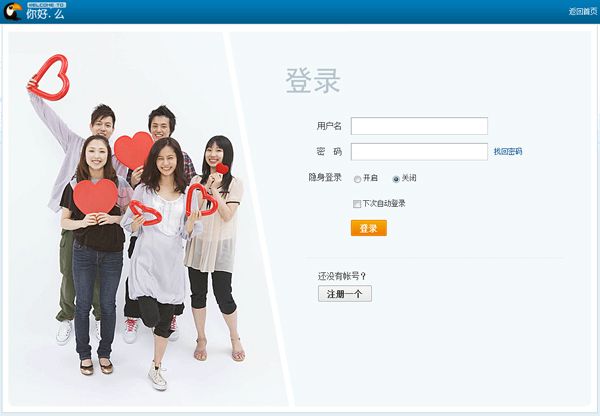Click the 还没有帐号？ prompt text
The height and width of the screenshot is (416, 600).
[342, 276]
